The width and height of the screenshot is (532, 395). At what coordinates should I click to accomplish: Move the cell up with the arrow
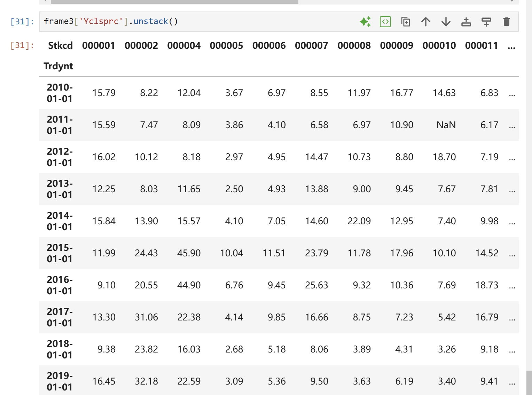click(425, 22)
